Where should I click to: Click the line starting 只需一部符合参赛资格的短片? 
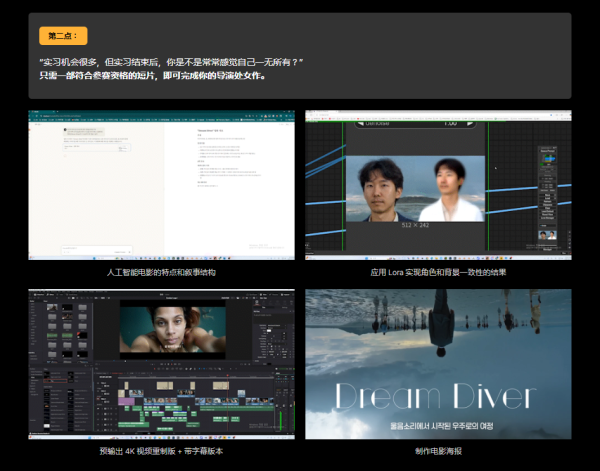(153, 75)
